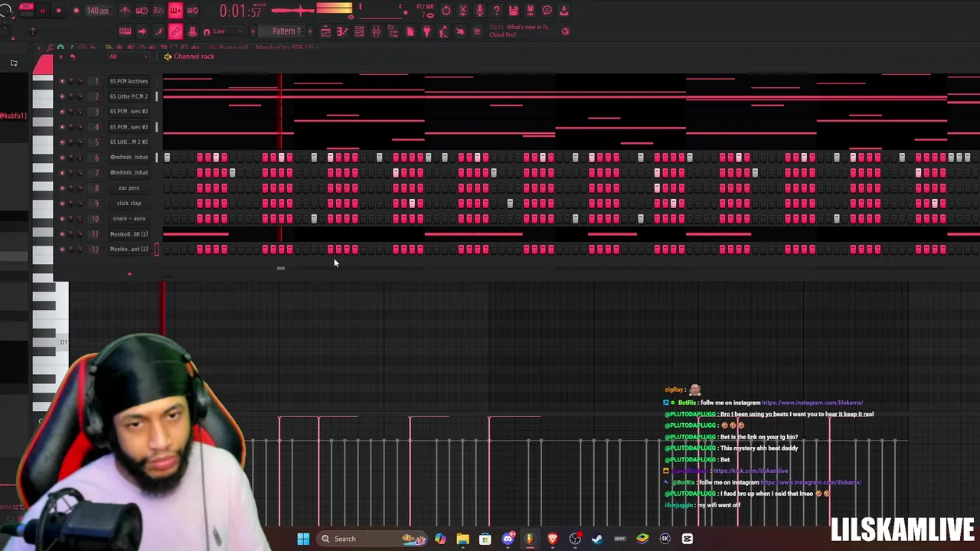Click the undo history circular arrow icon
This screenshot has height=551, width=980.
(x=446, y=11)
